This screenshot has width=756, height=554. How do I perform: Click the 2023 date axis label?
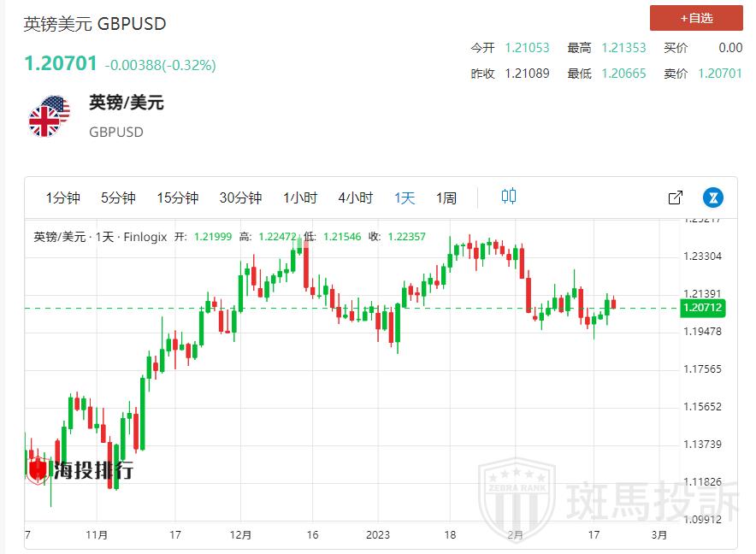point(377,535)
